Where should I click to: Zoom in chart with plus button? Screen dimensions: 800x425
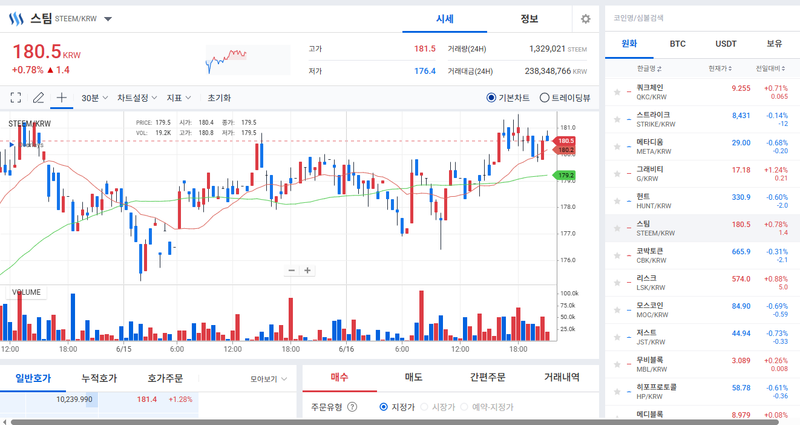click(307, 270)
